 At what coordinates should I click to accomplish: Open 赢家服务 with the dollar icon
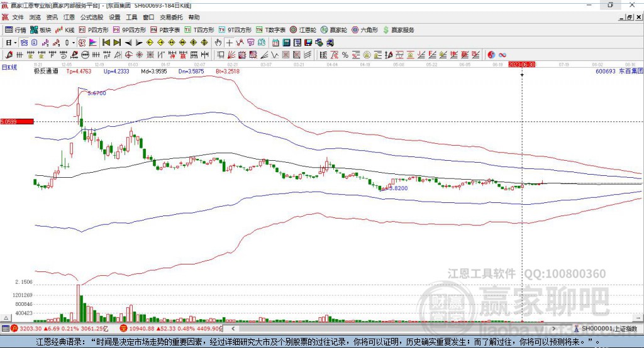(398, 30)
